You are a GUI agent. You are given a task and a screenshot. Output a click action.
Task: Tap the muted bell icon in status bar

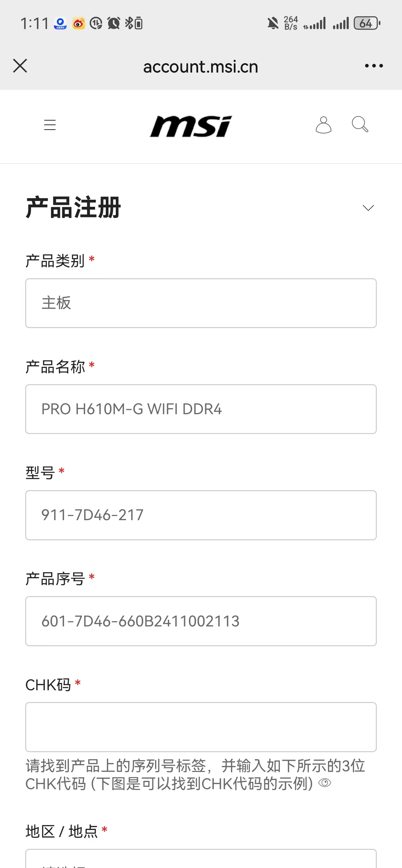(273, 24)
